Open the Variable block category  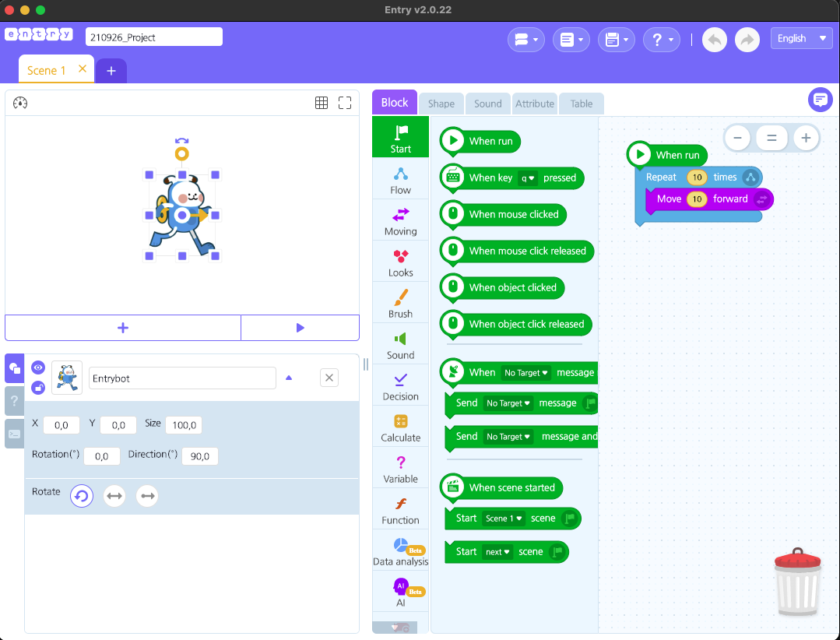[400, 468]
